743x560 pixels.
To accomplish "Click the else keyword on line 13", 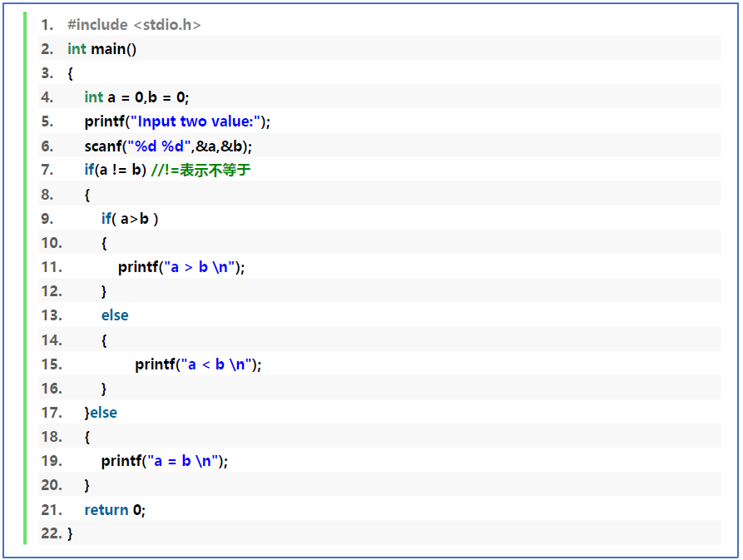I will coord(115,315).
